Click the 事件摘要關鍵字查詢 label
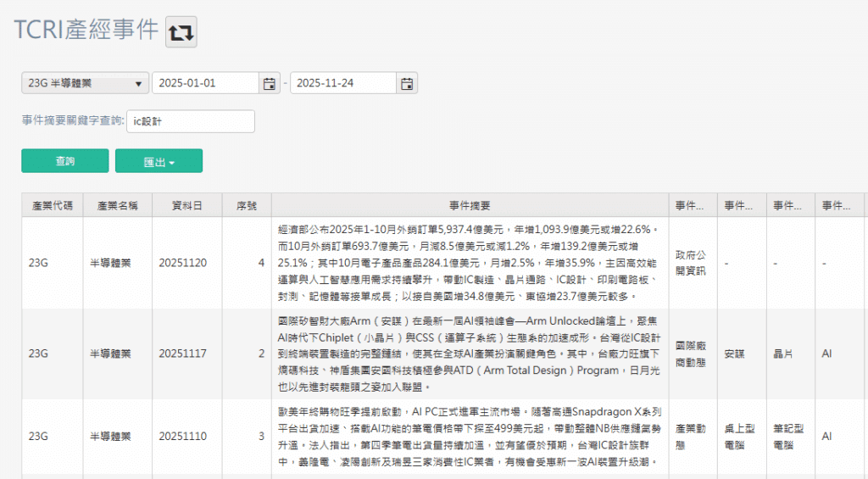 (73, 120)
